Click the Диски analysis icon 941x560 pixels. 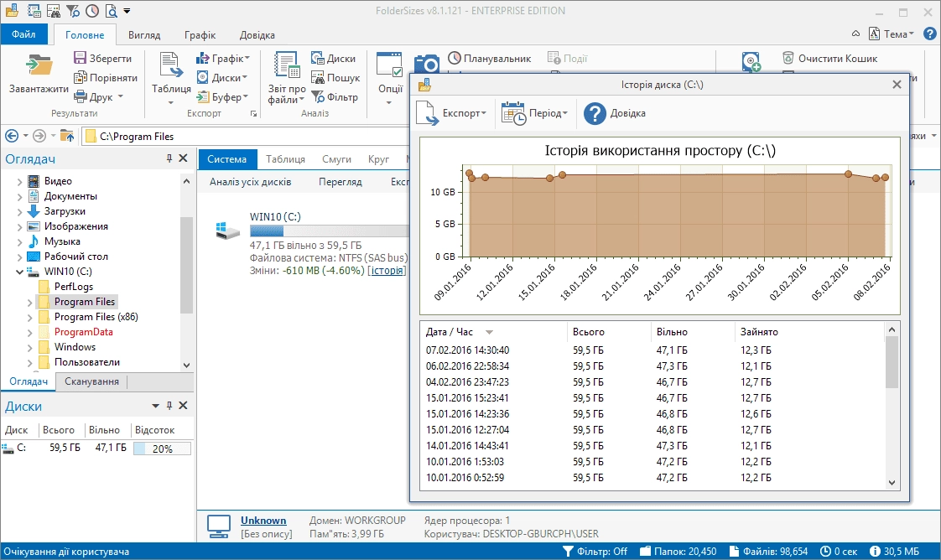tap(318, 58)
